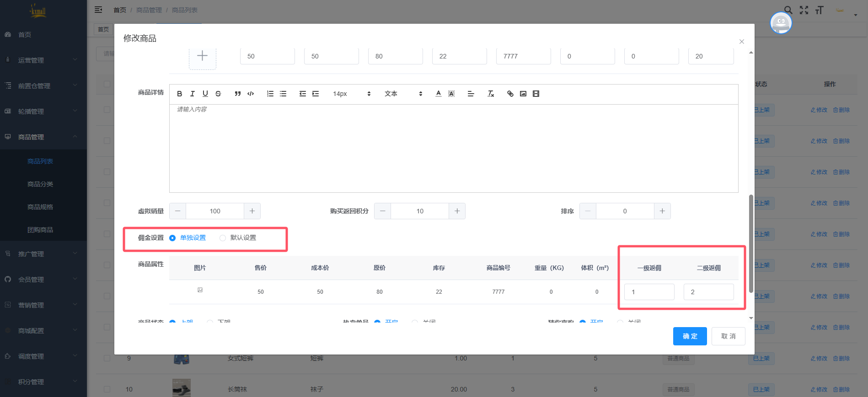Insert a video into the editor
This screenshot has height=397, width=868.
click(536, 94)
